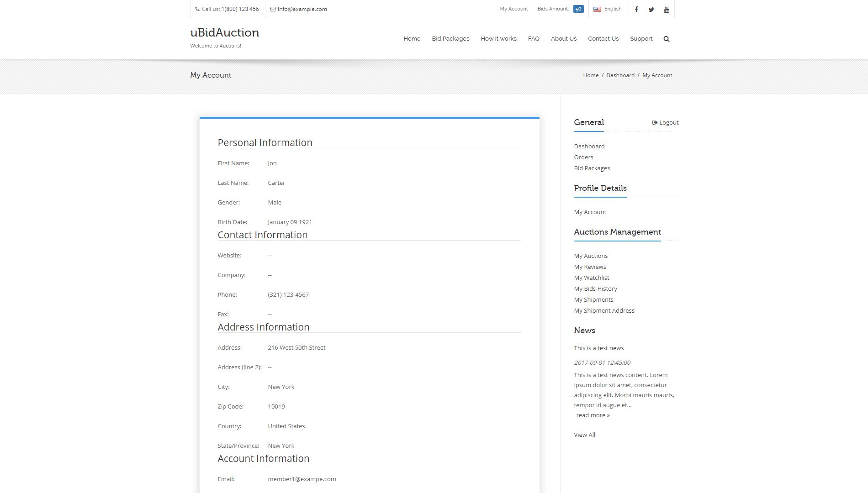Click the US flag language icon
The width and height of the screenshot is (868, 493).
pos(597,9)
